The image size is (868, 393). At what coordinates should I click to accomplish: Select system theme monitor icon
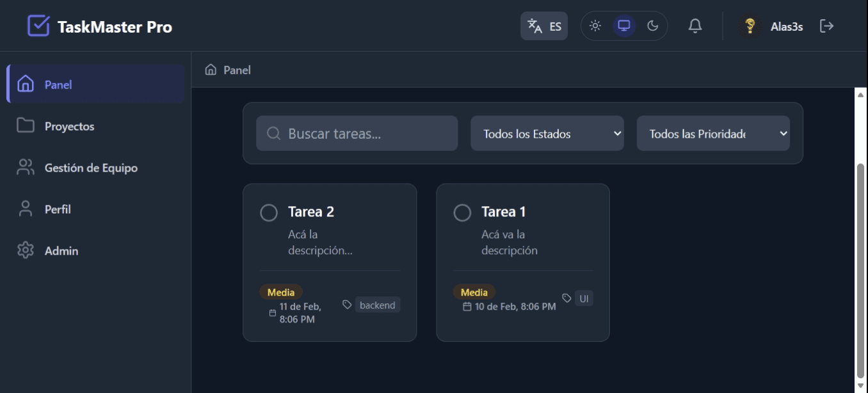[x=624, y=26]
